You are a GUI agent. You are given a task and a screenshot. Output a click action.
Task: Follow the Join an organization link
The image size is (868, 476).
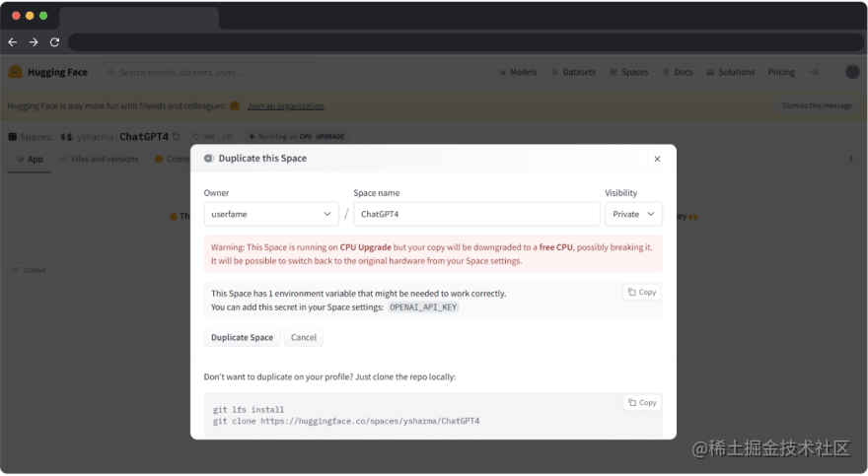[x=286, y=105]
